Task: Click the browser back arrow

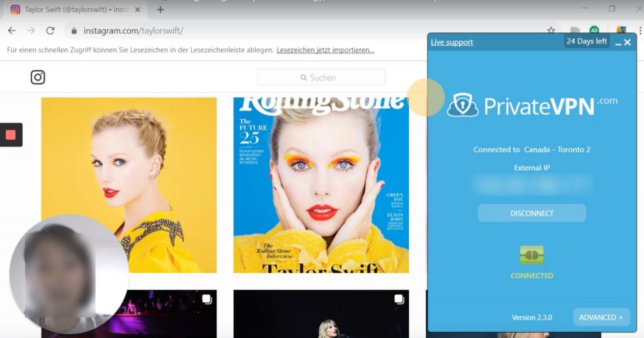Action: (x=12, y=31)
